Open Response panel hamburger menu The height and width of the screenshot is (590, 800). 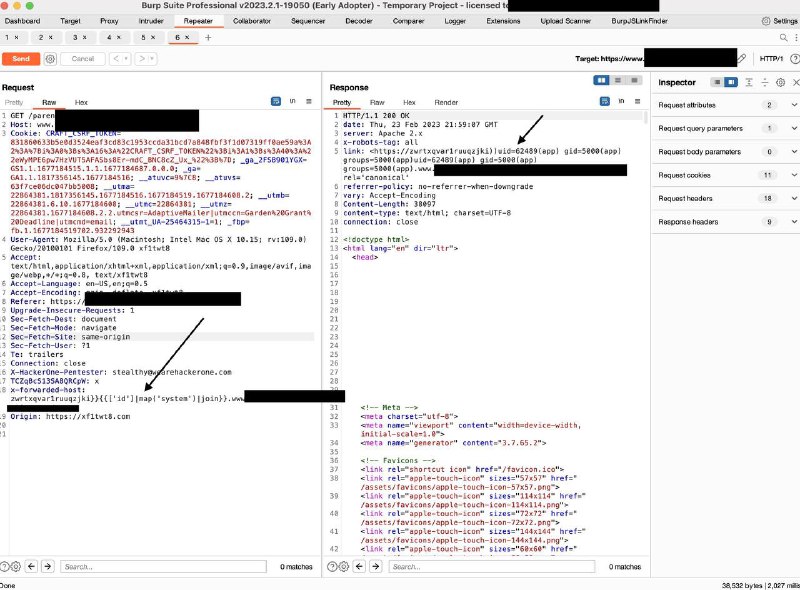tap(637, 102)
